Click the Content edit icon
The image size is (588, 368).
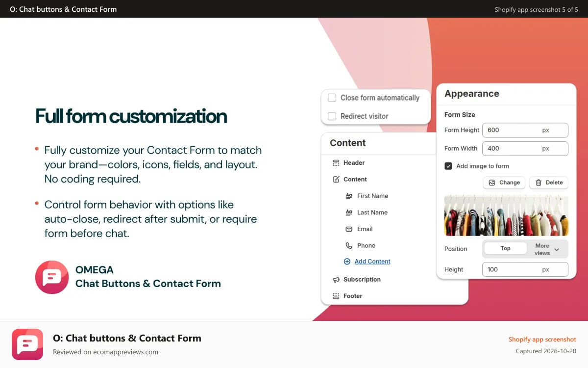tap(336, 180)
